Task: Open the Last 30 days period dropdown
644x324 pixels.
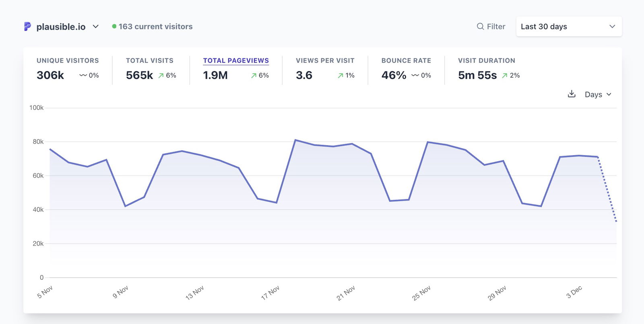Action: tap(568, 27)
